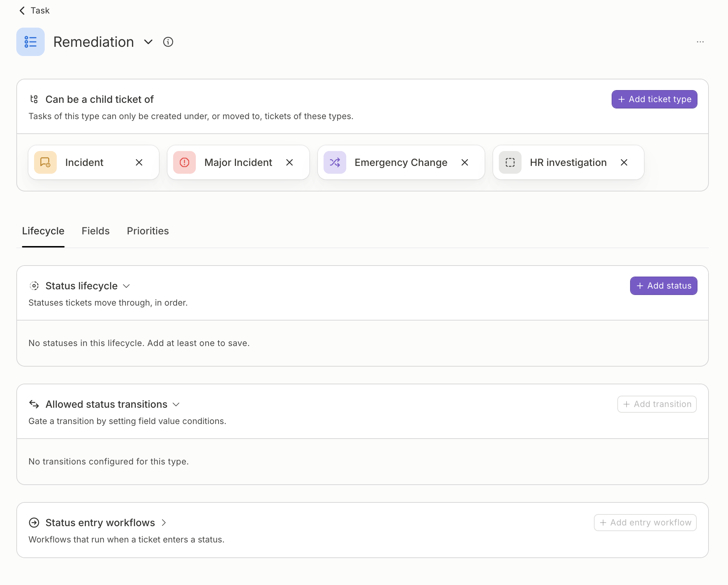The height and width of the screenshot is (585, 728).
Task: Open the info icon beside Remediation
Action: click(168, 42)
